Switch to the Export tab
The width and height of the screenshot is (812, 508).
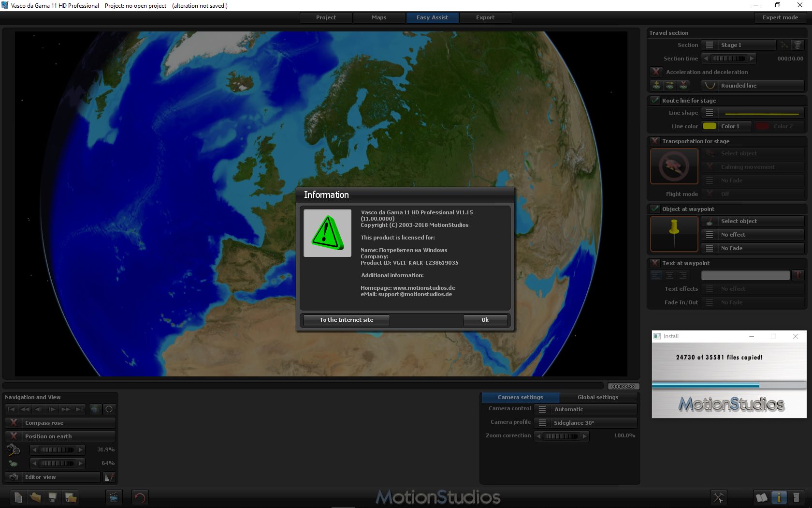tap(486, 17)
